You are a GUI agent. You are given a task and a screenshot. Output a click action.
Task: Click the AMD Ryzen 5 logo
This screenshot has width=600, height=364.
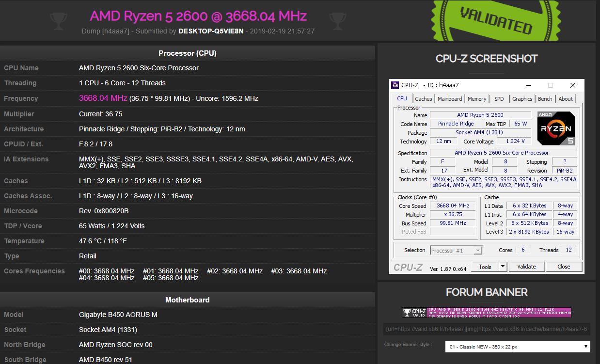(556, 128)
